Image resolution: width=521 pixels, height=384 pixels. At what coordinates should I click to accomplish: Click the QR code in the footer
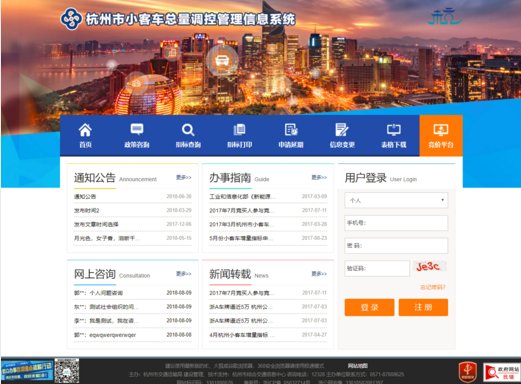coord(67,371)
